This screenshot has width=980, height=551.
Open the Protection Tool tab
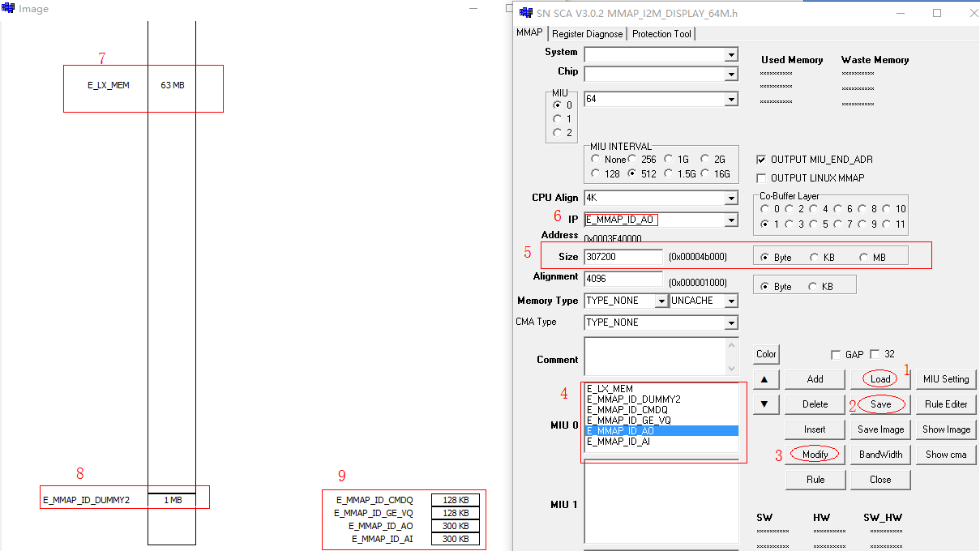pyautogui.click(x=661, y=34)
